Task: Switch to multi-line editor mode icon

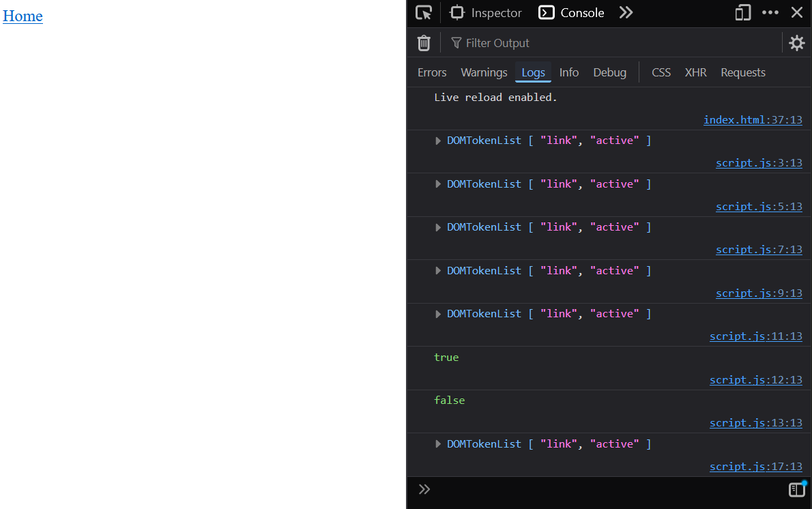Action: click(x=797, y=489)
